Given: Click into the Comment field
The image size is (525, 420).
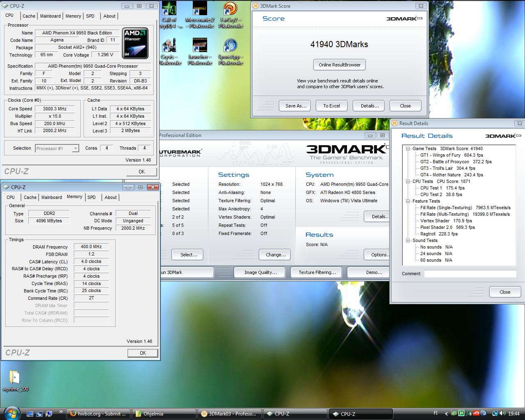Looking at the screenshot, I should click(470, 274).
